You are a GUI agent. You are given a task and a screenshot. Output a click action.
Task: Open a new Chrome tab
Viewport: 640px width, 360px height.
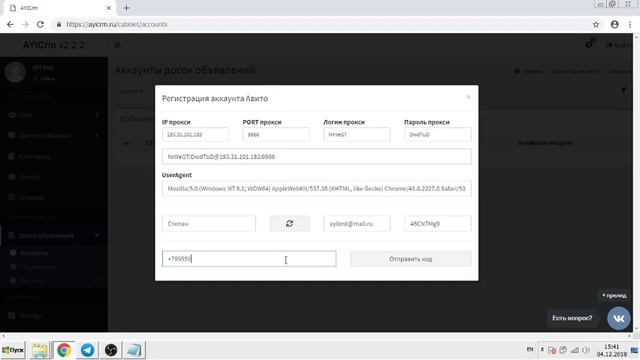pyautogui.click(x=127, y=8)
